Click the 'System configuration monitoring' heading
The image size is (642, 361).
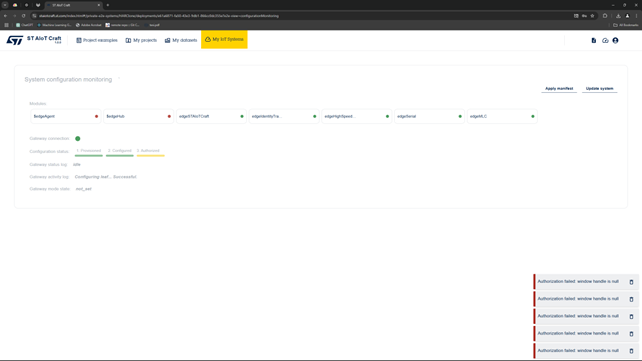point(68,79)
